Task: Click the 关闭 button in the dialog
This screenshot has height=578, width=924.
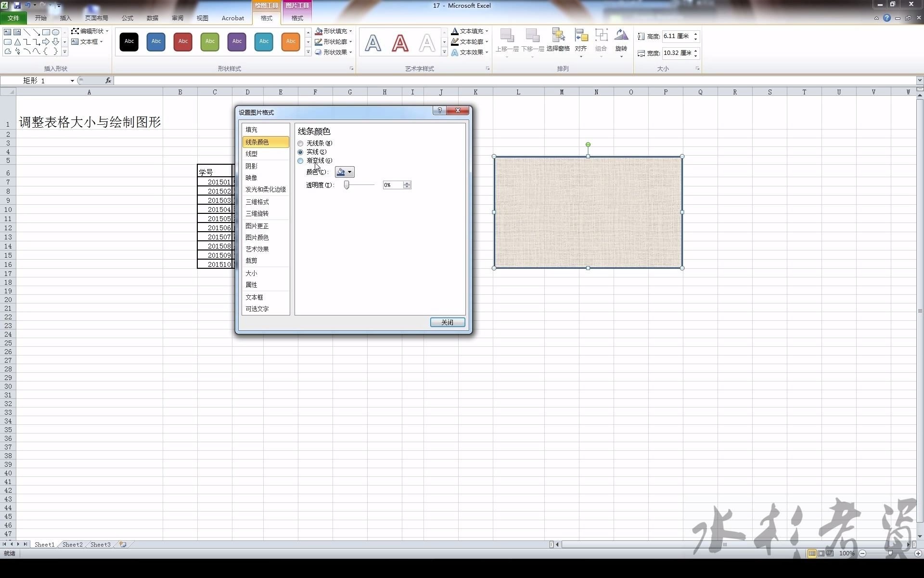Action: [x=447, y=322]
